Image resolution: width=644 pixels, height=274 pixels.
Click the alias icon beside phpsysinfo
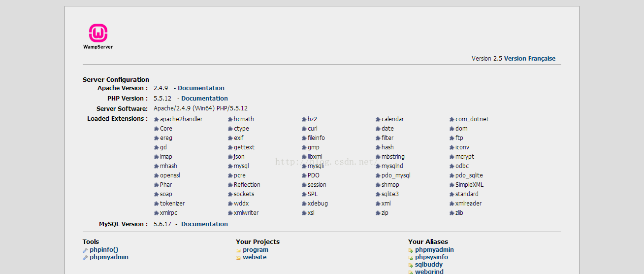click(x=411, y=258)
